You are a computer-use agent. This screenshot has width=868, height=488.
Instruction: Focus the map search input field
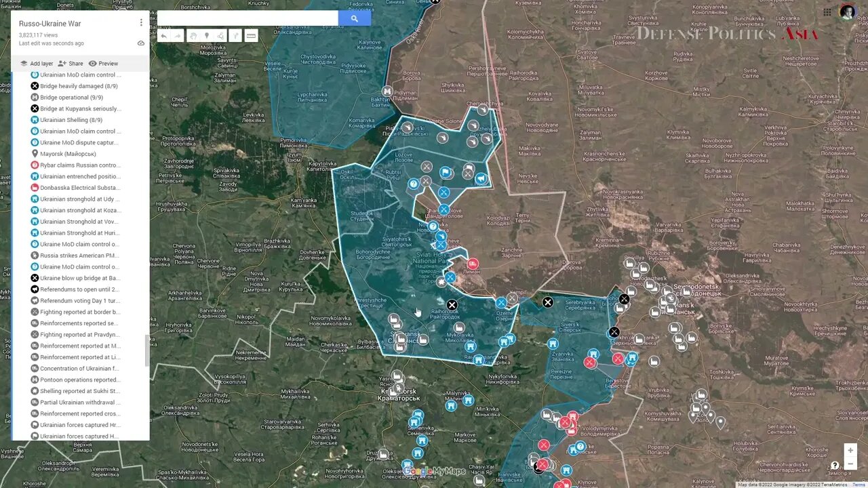(x=248, y=18)
